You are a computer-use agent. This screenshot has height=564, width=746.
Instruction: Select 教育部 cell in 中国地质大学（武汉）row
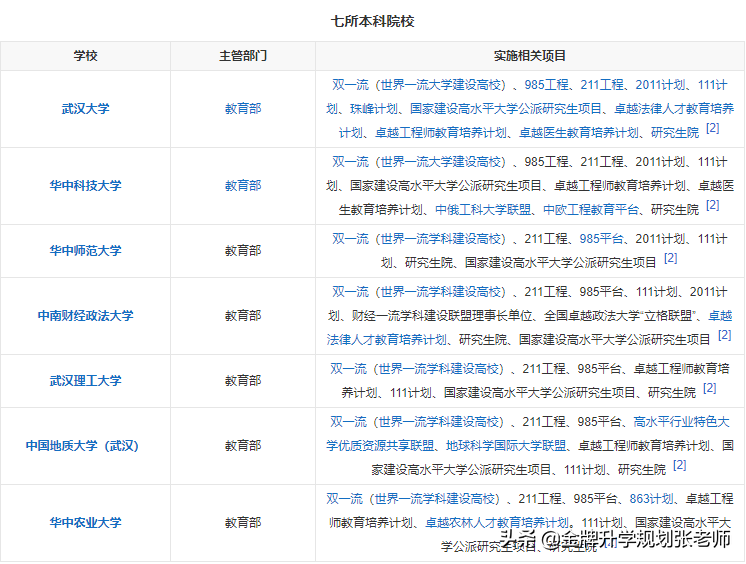pyautogui.click(x=243, y=446)
